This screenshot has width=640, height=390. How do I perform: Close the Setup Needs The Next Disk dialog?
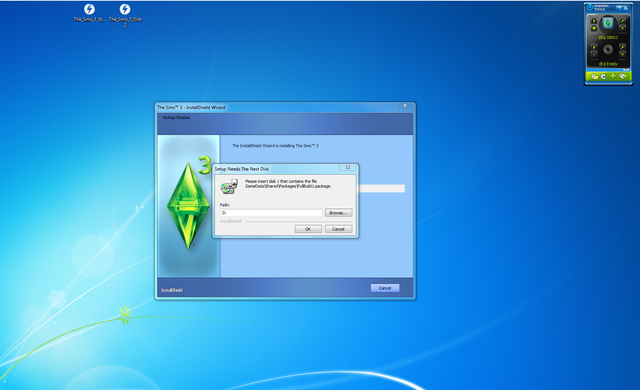click(348, 167)
